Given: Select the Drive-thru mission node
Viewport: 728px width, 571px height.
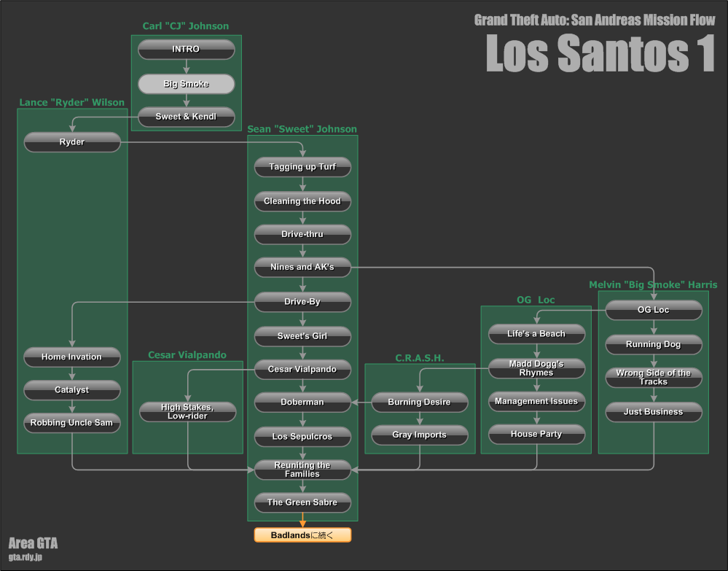Looking at the screenshot, I should click(x=302, y=235).
